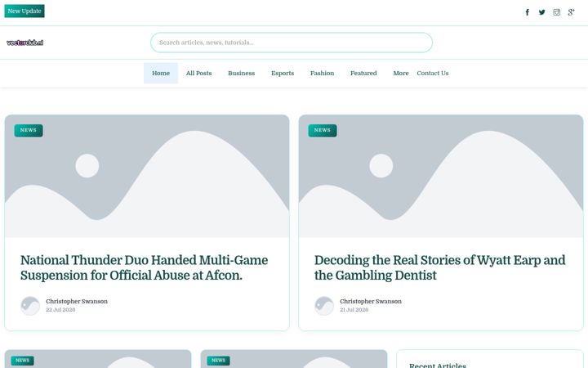Click the 21 Jul 2020 date
The image size is (588, 368).
pos(354,310)
